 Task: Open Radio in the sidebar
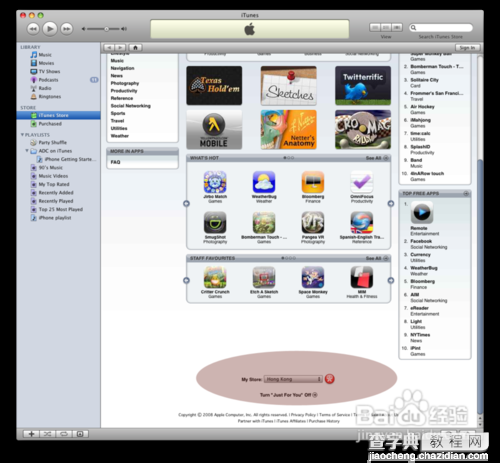click(x=45, y=88)
